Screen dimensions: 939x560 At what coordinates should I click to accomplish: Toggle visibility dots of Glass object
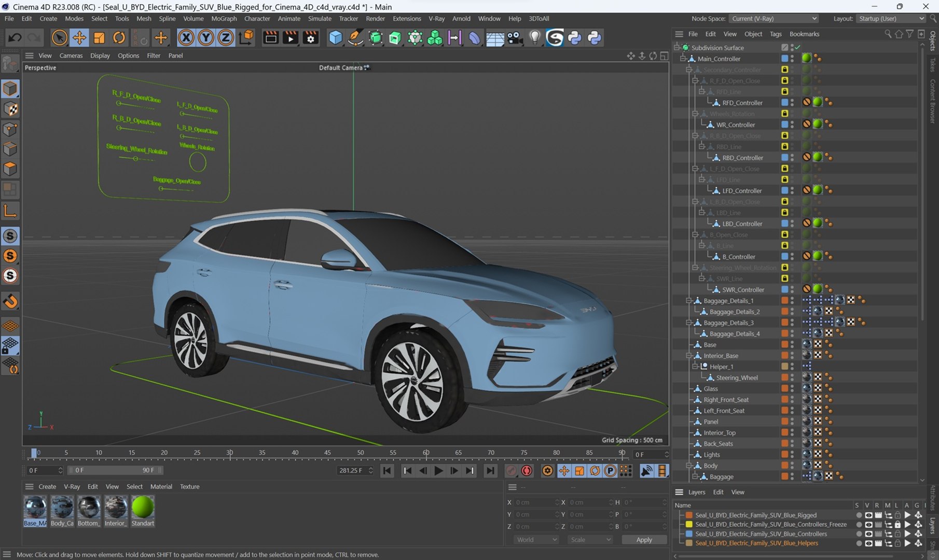[x=792, y=389]
